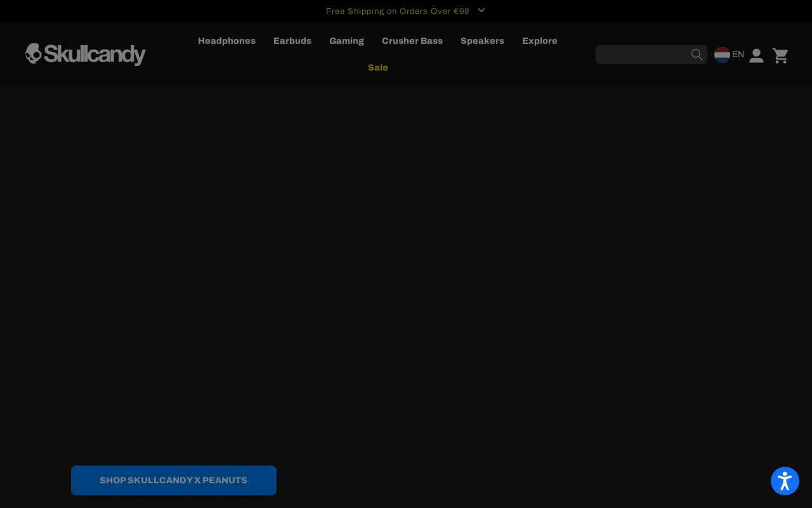Open the Headphones menu
Viewport: 812px width, 508px height.
click(x=226, y=41)
